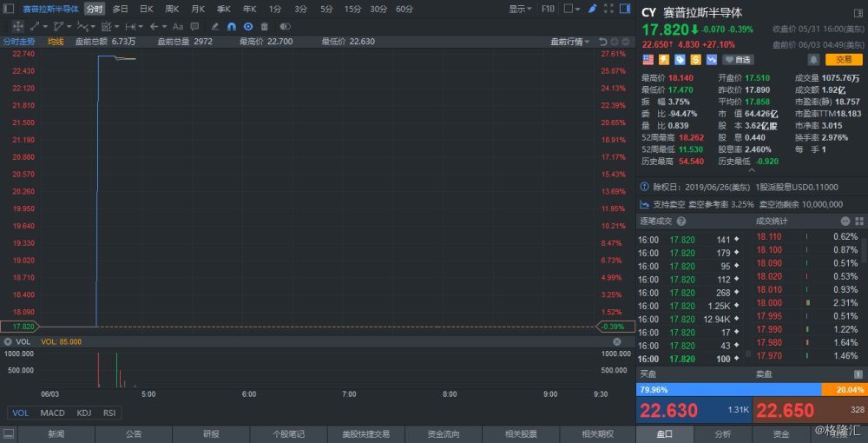
Task: Zoom out the chart with minus icon
Action: (626, 42)
